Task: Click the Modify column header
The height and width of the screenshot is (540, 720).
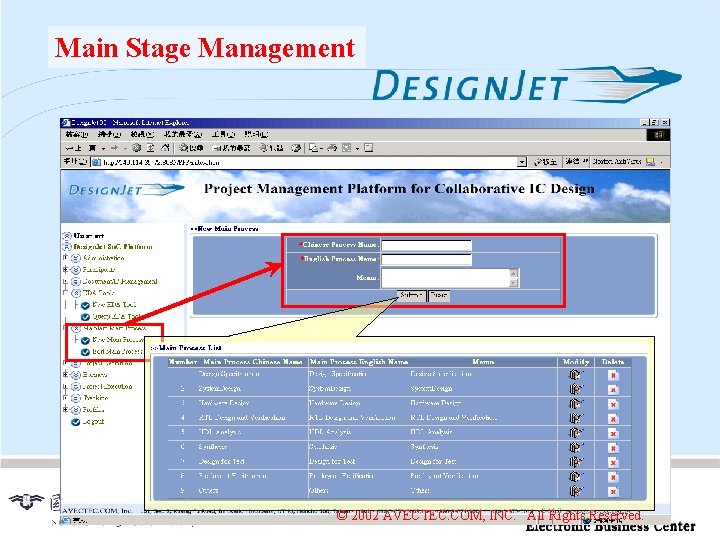Action: click(x=576, y=362)
